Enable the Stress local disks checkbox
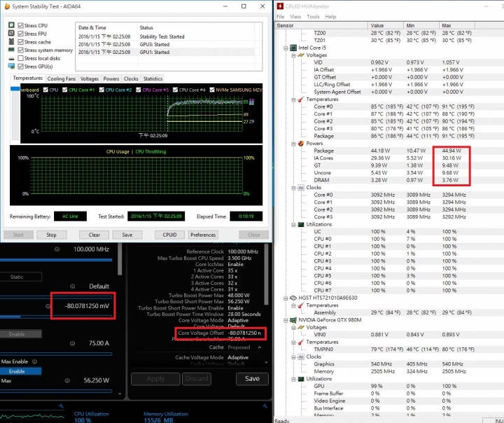 21,58
